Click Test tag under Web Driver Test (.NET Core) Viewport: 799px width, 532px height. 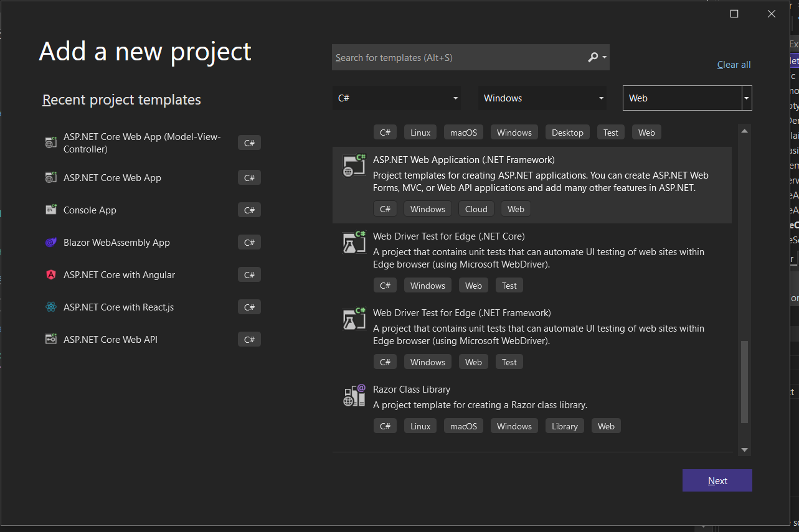pyautogui.click(x=509, y=286)
